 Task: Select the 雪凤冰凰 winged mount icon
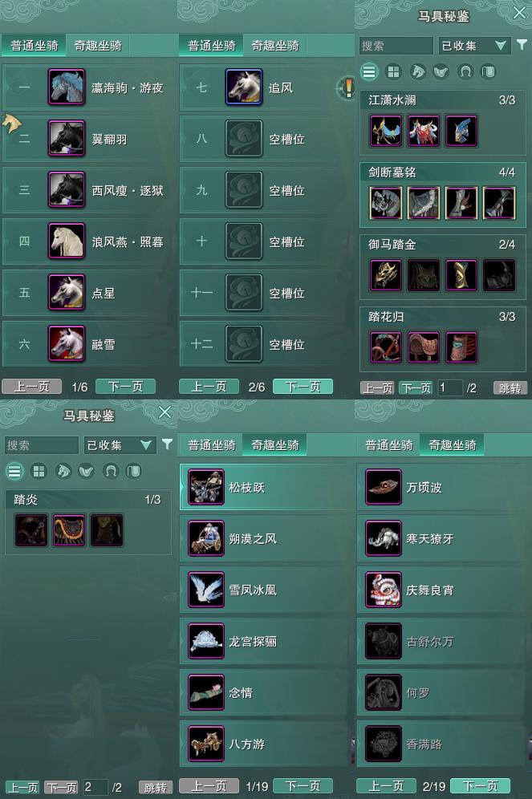click(x=206, y=590)
